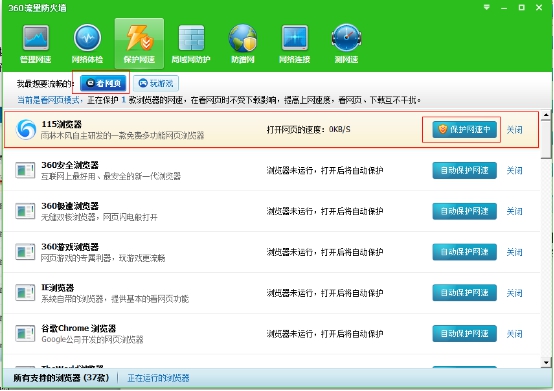Click the browser list scrollbar thumb
The image size is (554, 391).
click(x=546, y=139)
